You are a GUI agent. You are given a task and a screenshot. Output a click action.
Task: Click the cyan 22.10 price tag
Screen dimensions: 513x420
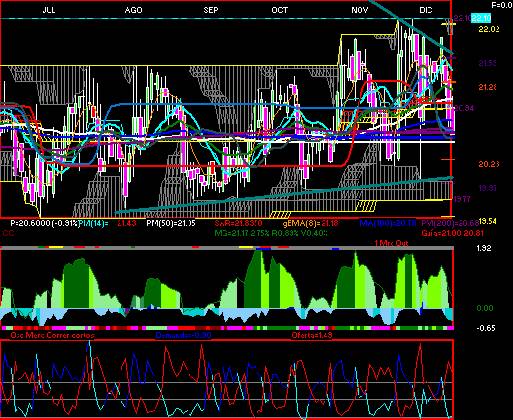coord(482,18)
